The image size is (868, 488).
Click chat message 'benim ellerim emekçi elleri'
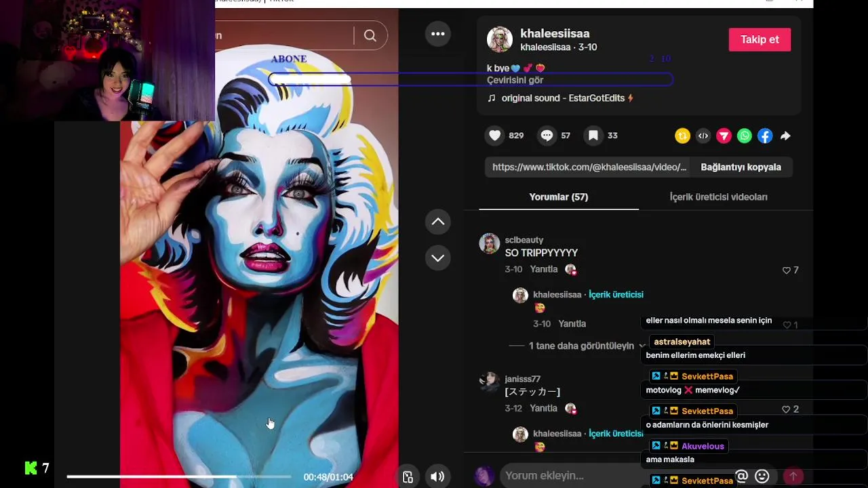pyautogui.click(x=696, y=355)
